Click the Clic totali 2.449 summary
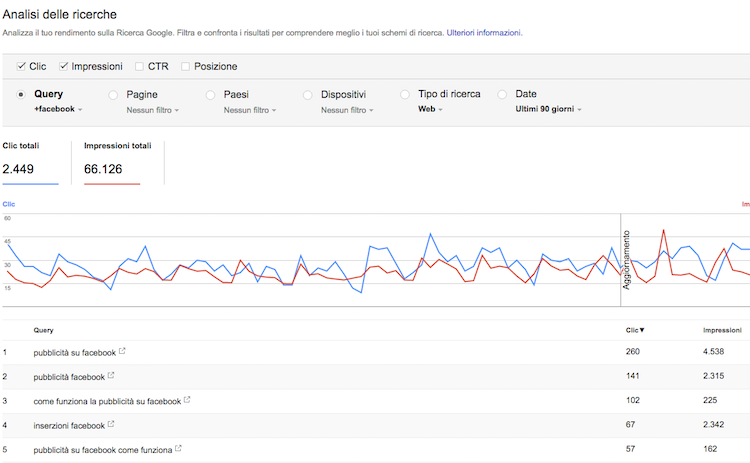The width and height of the screenshot is (750, 463). pyautogui.click(x=30, y=163)
